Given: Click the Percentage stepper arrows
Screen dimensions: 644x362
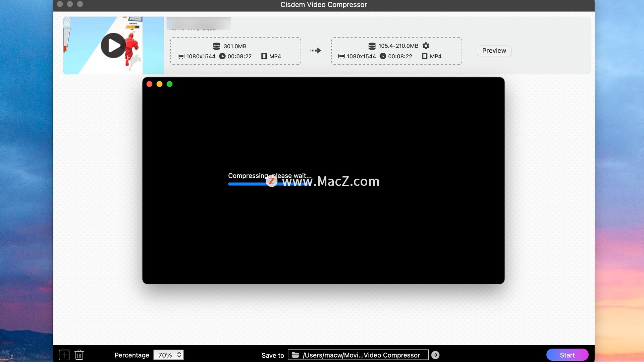Looking at the screenshot, I should click(179, 355).
